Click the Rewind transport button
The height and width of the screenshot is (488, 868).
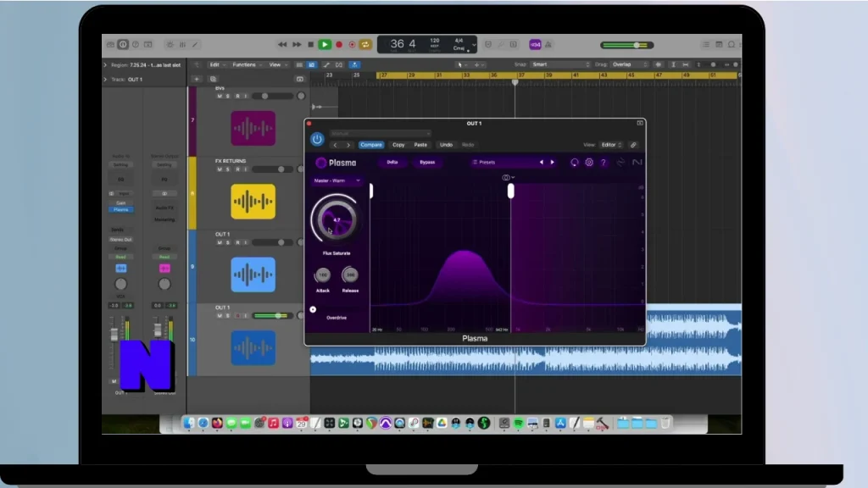[282, 44]
